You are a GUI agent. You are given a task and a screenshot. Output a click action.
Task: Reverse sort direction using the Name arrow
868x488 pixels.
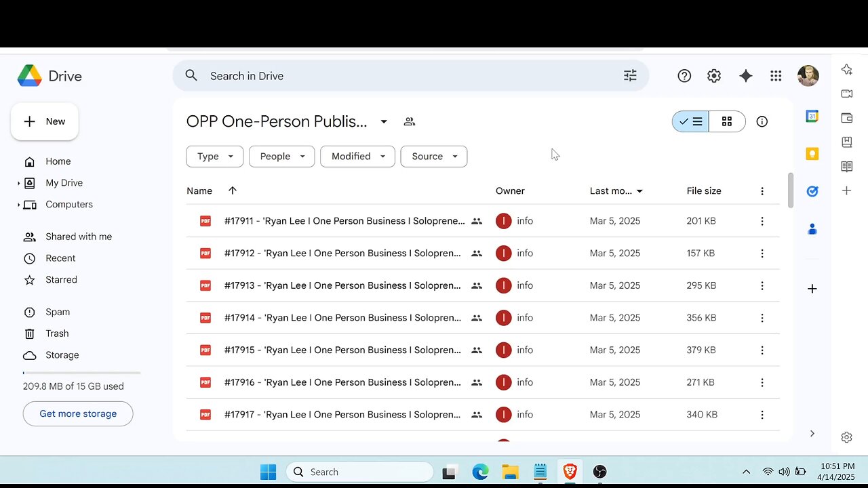click(233, 190)
